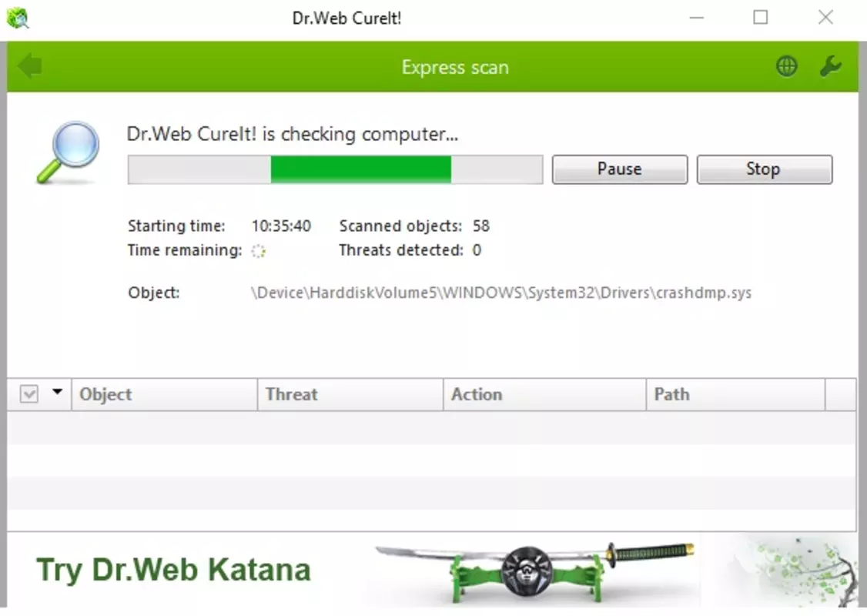Sort results by the Path column header

pyautogui.click(x=736, y=394)
